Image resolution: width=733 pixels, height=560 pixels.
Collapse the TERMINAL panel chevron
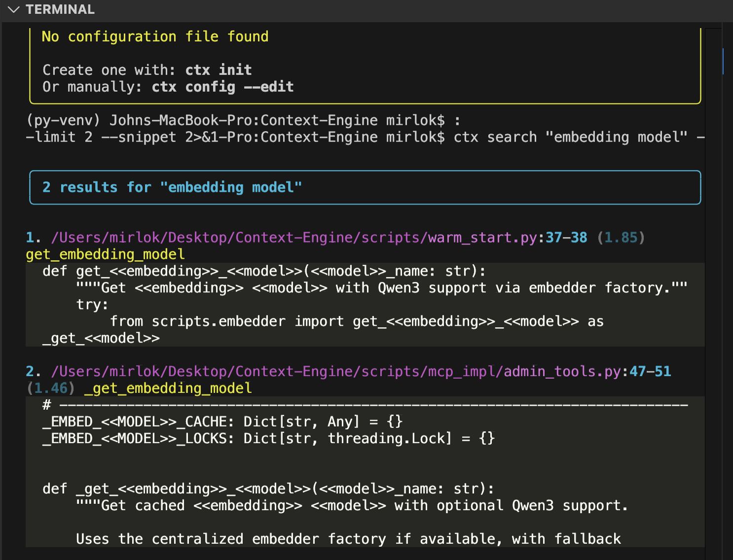click(x=14, y=9)
